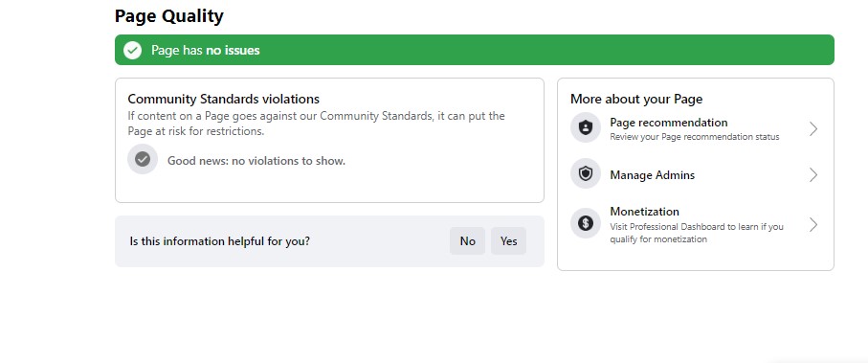Click the Manage Admins shield icon
This screenshot has width=868, height=363.
tap(585, 174)
